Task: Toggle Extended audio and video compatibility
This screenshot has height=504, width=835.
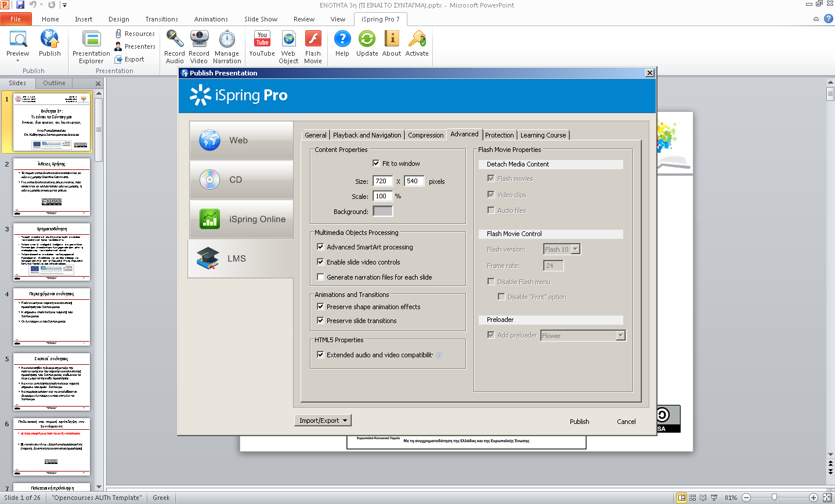Action: tap(320, 355)
